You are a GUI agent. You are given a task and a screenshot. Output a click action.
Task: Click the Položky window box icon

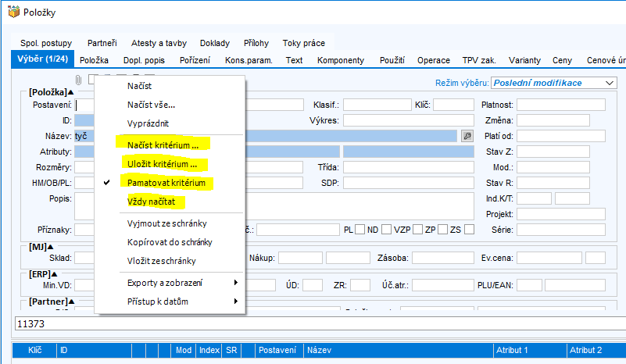[13, 13]
